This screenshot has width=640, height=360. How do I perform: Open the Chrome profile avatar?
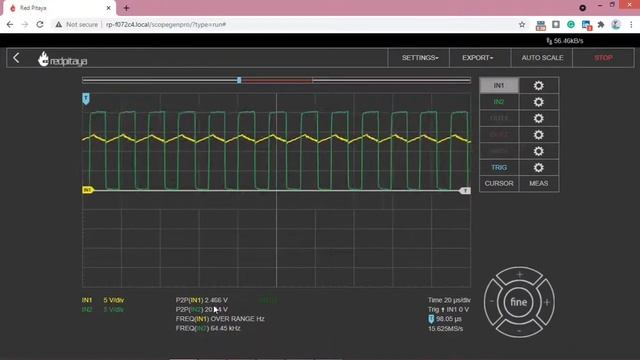616,24
